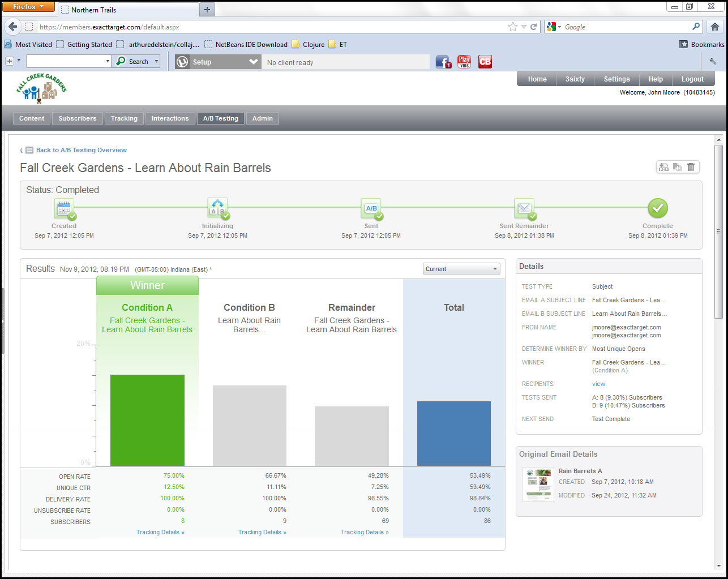Click the Facebook toolbar icon
Viewport: 728px width, 579px height.
[x=443, y=62]
